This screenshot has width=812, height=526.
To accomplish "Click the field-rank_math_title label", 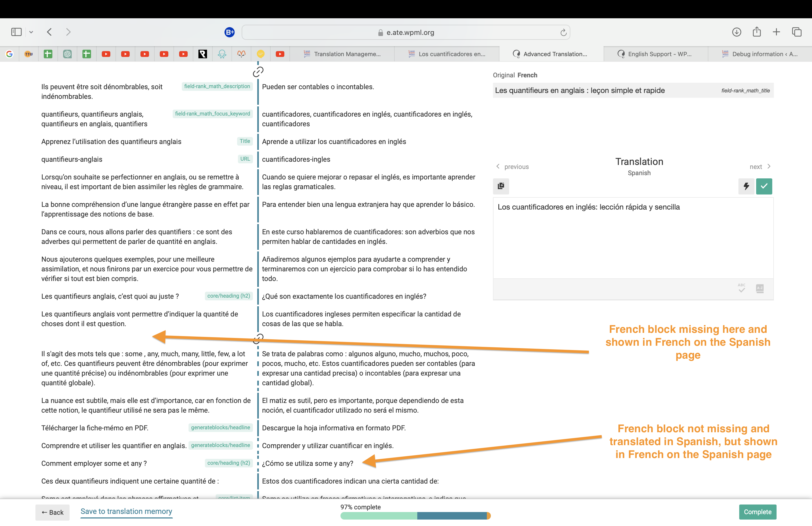I will coord(745,91).
